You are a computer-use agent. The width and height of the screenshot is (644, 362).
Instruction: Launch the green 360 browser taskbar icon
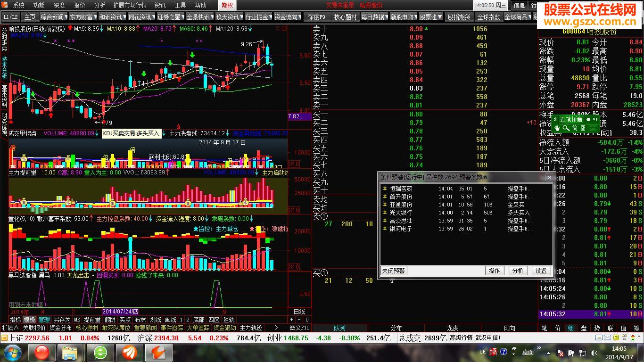100,353
